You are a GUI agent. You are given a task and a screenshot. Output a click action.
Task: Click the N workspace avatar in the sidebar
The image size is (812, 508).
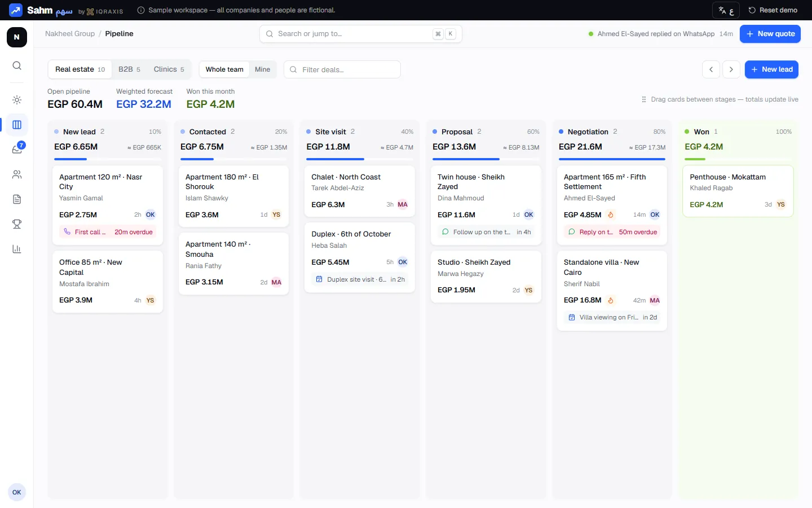(17, 37)
